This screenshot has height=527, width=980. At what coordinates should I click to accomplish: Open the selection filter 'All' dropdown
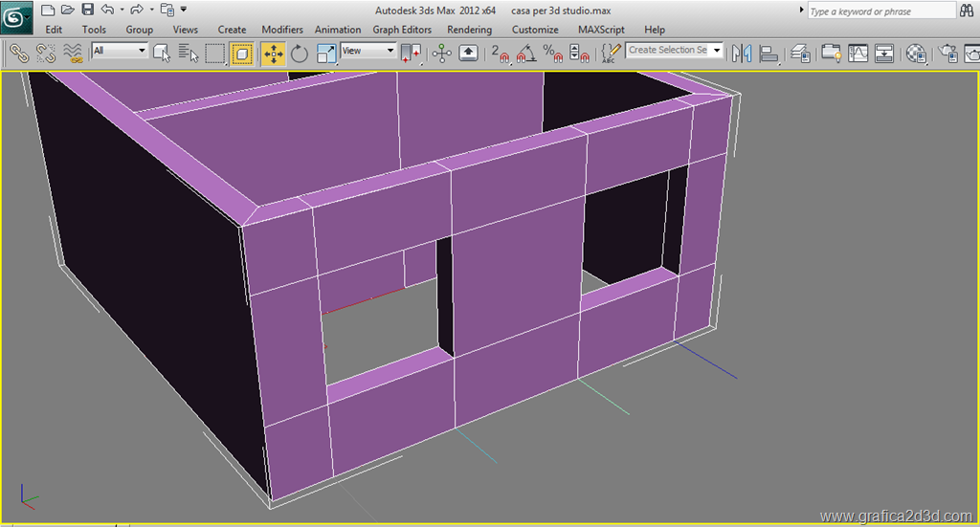(x=120, y=51)
